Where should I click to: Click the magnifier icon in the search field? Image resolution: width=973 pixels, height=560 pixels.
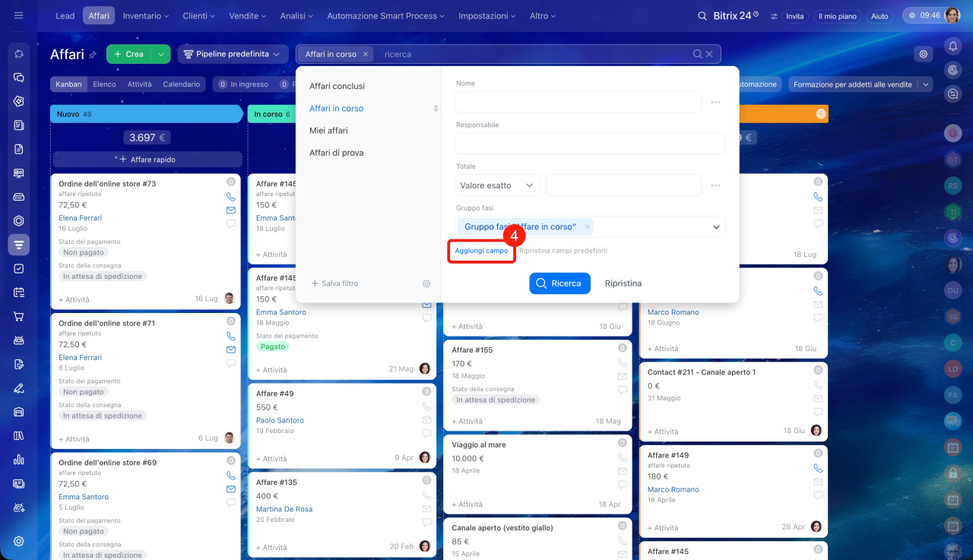pyautogui.click(x=698, y=54)
